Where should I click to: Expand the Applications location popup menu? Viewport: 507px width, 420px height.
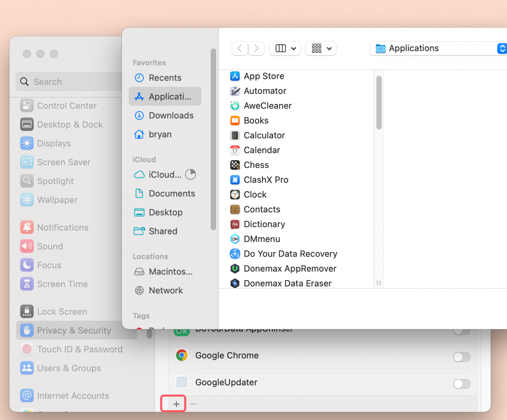coord(502,48)
